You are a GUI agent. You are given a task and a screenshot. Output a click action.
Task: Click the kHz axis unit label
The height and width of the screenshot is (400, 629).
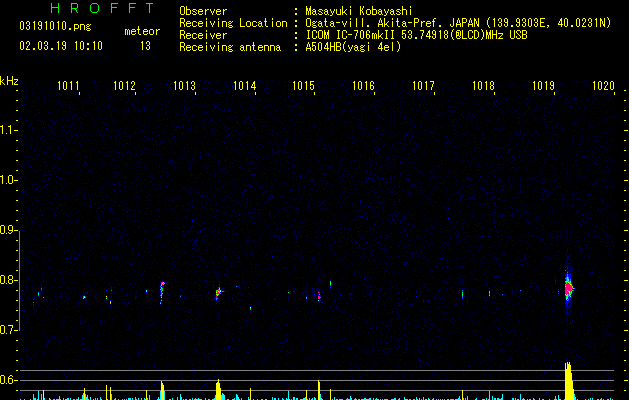(9, 81)
